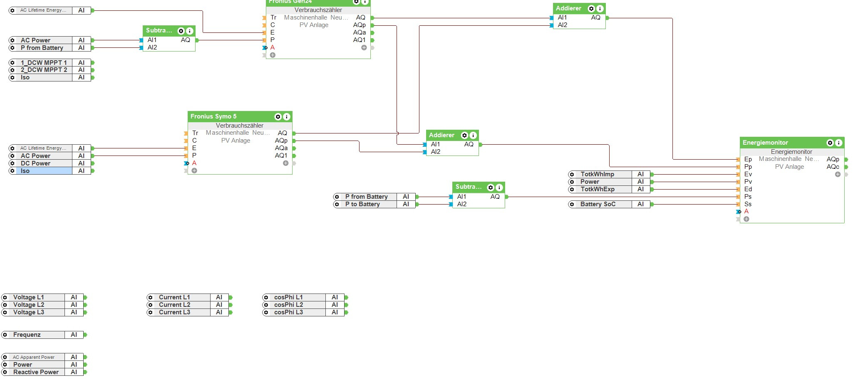Viewport: 868px width, 380px height.
Task: Select the Frequenz label
Action: click(x=27, y=335)
